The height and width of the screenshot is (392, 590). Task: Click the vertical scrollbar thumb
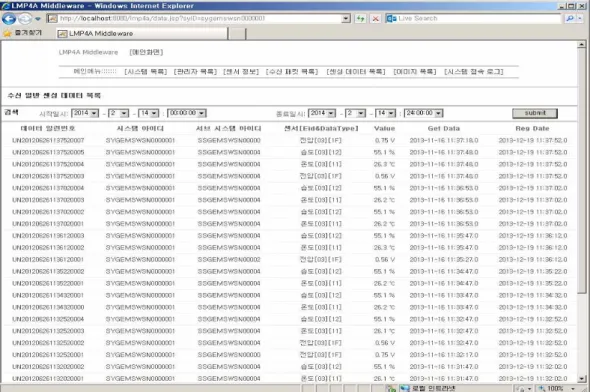coord(581,171)
